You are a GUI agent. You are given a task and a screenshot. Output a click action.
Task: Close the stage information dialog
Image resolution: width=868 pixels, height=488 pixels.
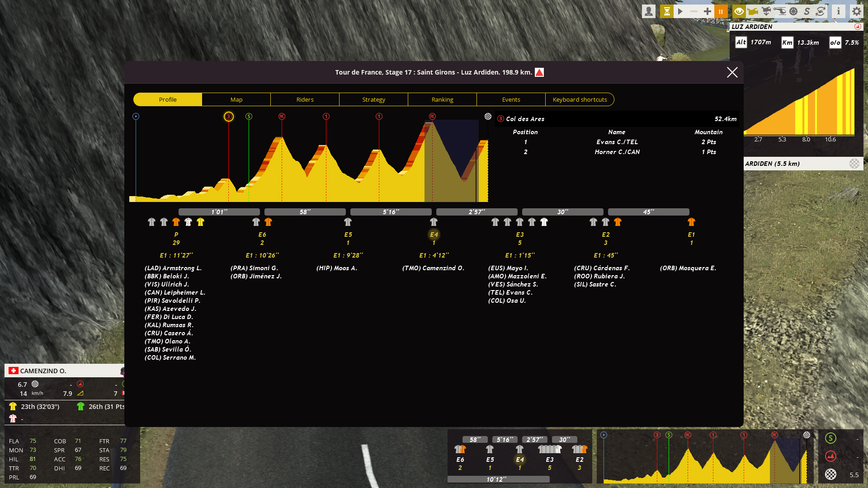coord(732,72)
